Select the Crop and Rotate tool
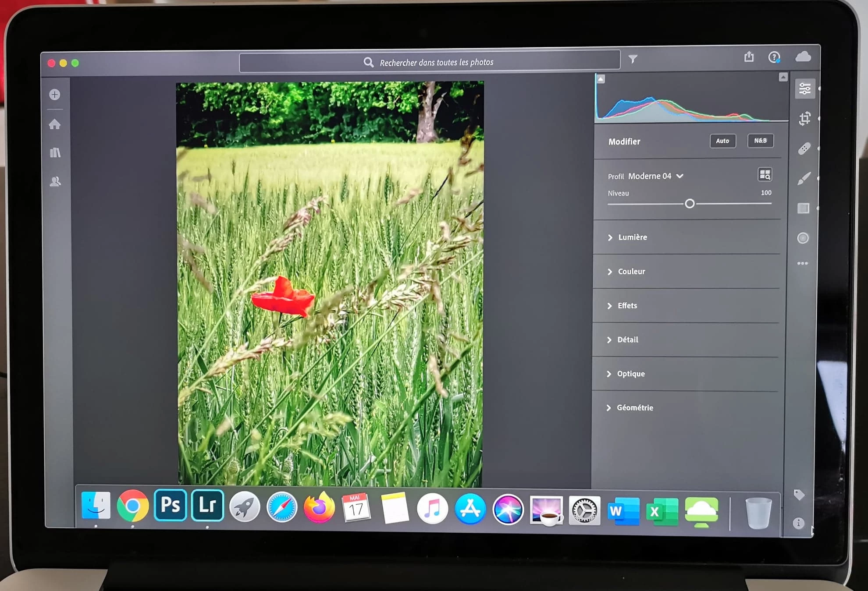 [x=804, y=118]
